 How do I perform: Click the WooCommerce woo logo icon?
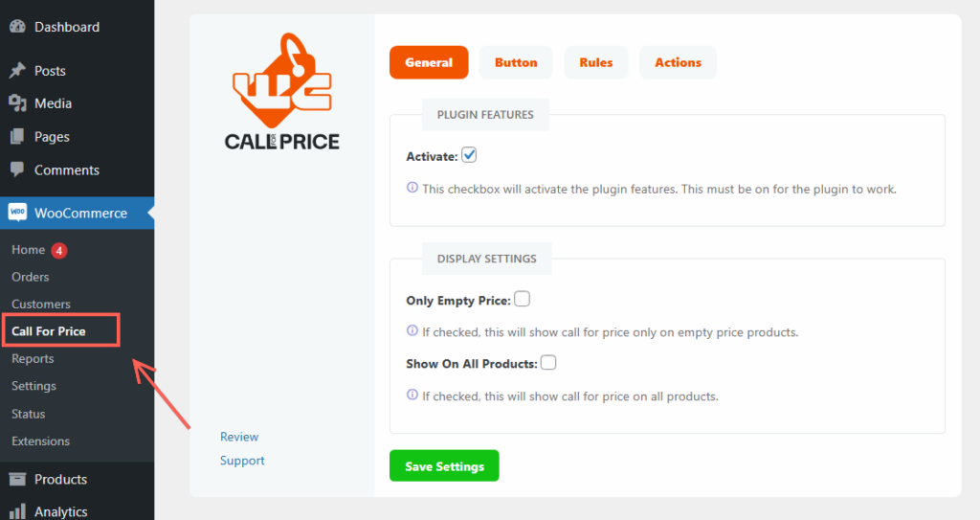click(17, 213)
